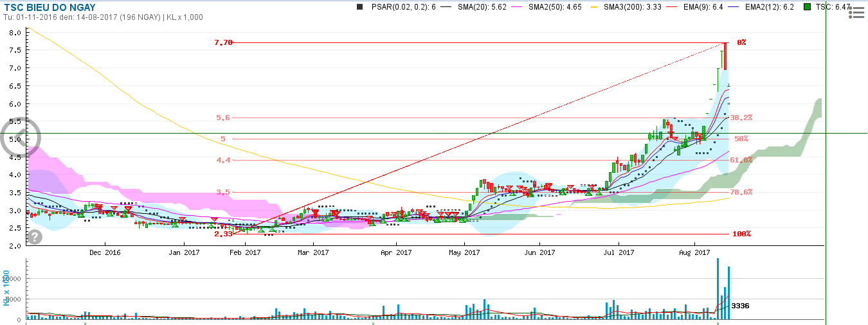Click the Apr 2017 axis label
Viewport: 868px width, 325px height.
(x=396, y=252)
